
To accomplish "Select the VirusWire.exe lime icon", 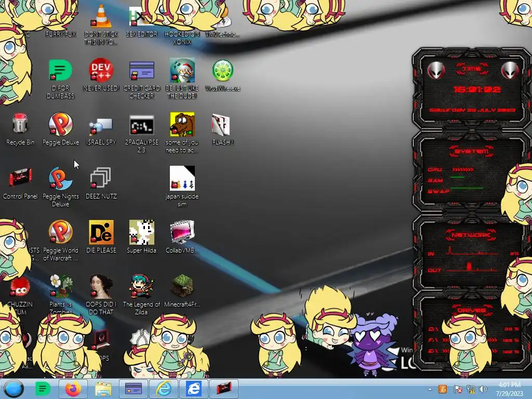I will tap(222, 71).
